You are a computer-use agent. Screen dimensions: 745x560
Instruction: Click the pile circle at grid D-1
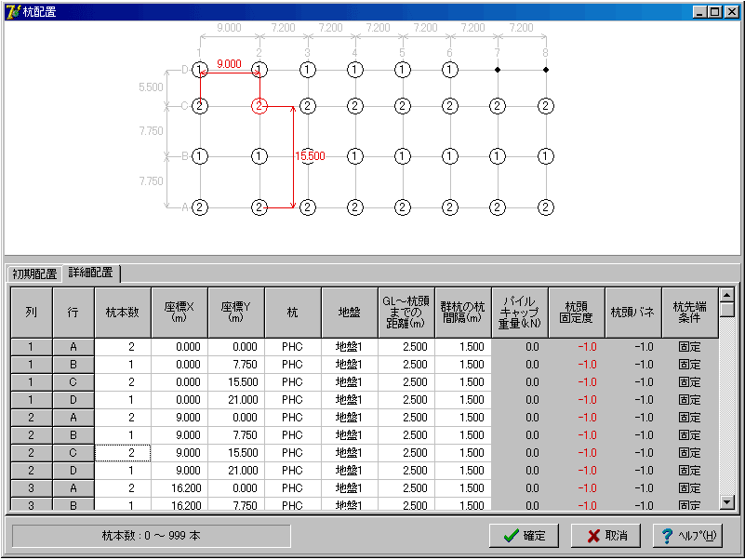coord(200,70)
